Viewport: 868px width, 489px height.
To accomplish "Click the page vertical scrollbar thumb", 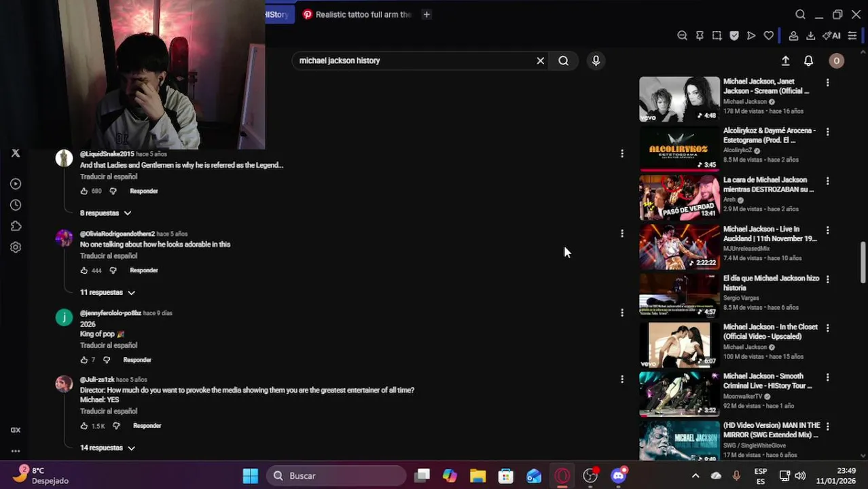I will [x=863, y=262].
